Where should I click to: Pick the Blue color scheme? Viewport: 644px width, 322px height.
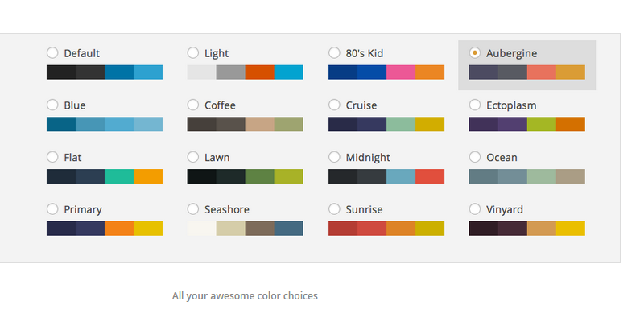click(52, 105)
